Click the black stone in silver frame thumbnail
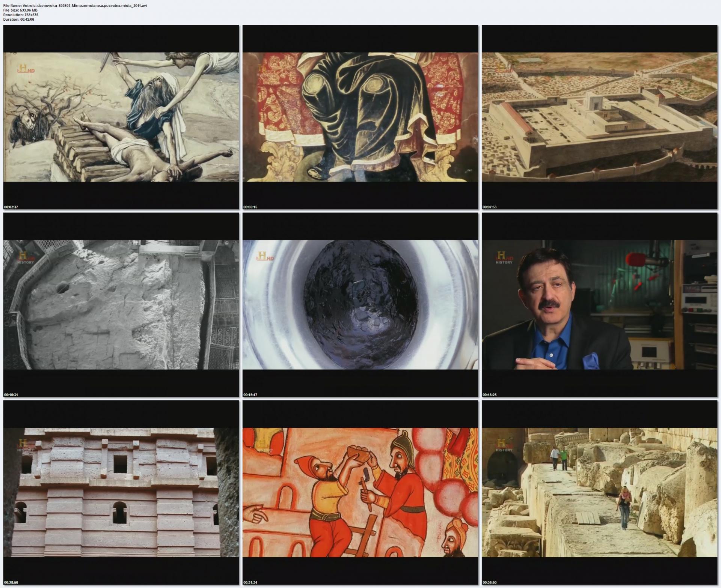The height and width of the screenshot is (588, 721). 360,305
